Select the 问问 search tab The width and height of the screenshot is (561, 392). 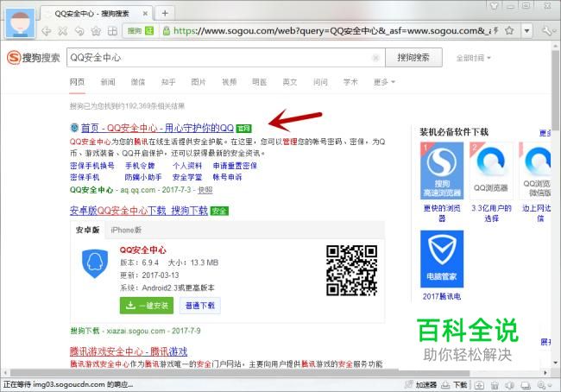coord(320,82)
